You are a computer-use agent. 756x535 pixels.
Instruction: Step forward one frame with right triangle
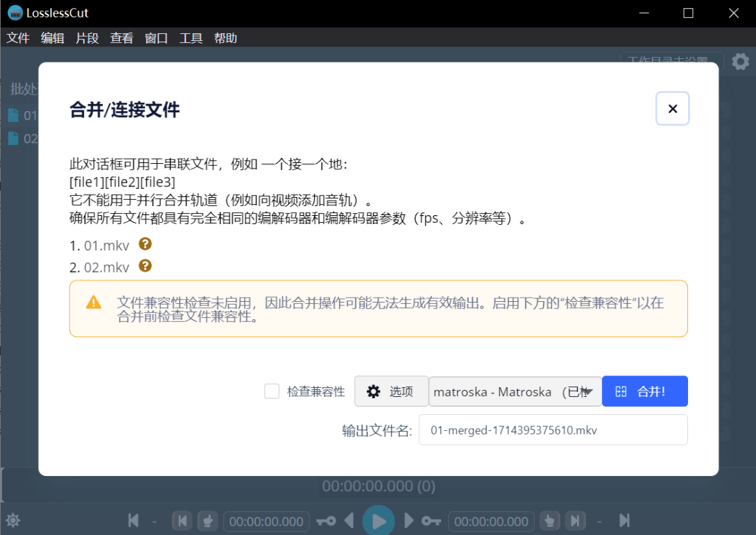click(409, 520)
